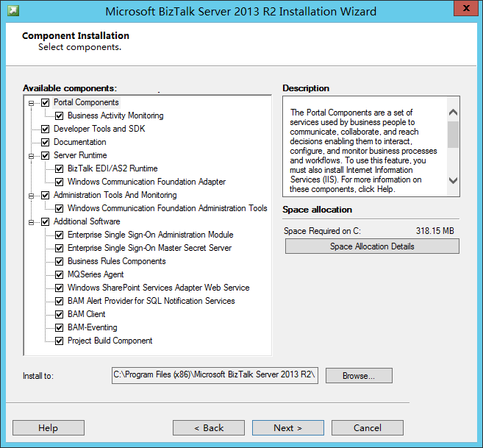The height and width of the screenshot is (448, 483).
Task: Select the MQSeries Agent item
Action: (x=96, y=274)
